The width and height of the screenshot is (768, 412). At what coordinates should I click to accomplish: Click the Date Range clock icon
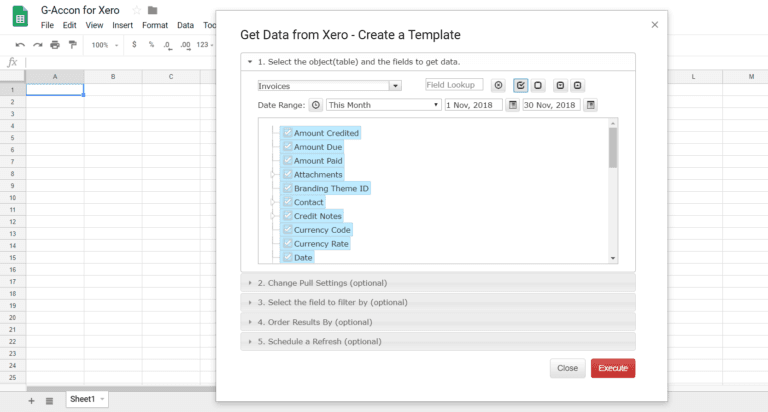tap(316, 105)
